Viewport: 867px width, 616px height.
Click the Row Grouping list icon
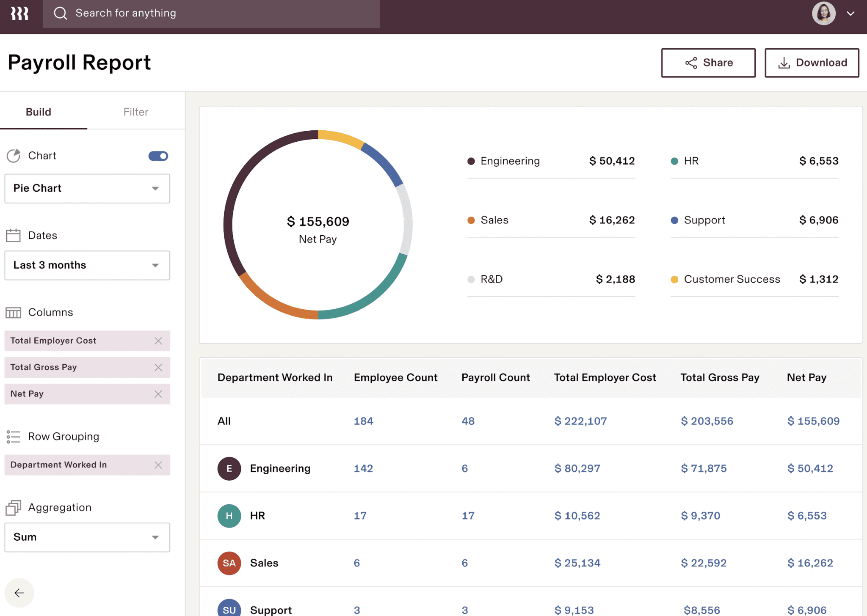(x=13, y=437)
